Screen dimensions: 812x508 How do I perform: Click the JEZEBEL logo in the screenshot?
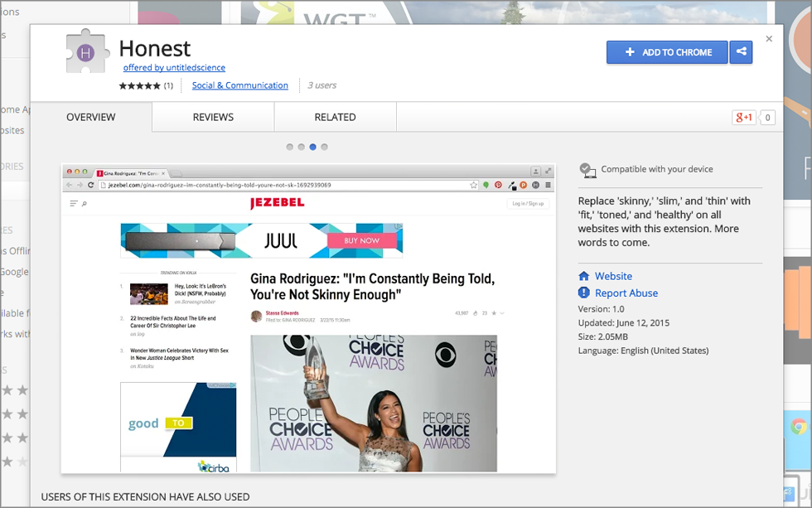click(x=277, y=203)
